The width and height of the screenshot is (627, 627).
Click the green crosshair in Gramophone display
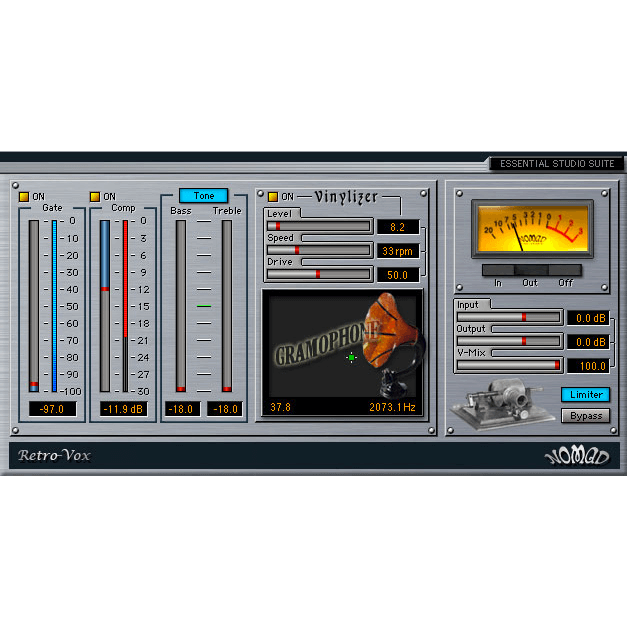click(x=351, y=357)
